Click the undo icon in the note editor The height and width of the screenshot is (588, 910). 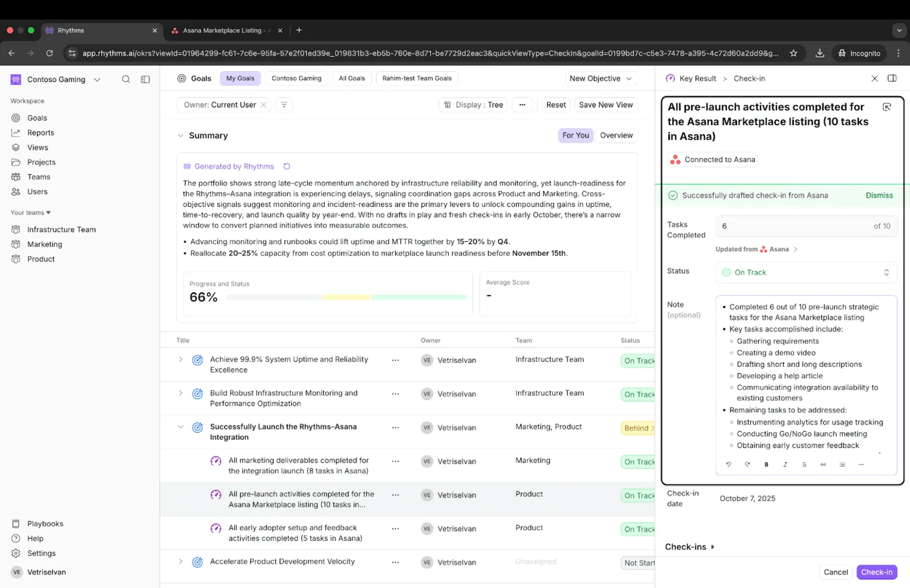point(728,465)
